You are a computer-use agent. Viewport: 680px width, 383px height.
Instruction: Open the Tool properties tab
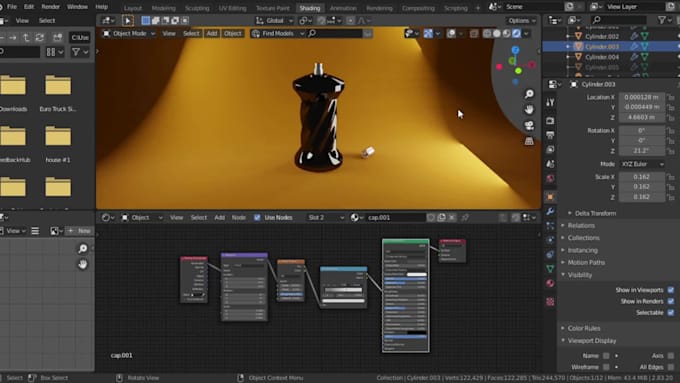pos(550,102)
